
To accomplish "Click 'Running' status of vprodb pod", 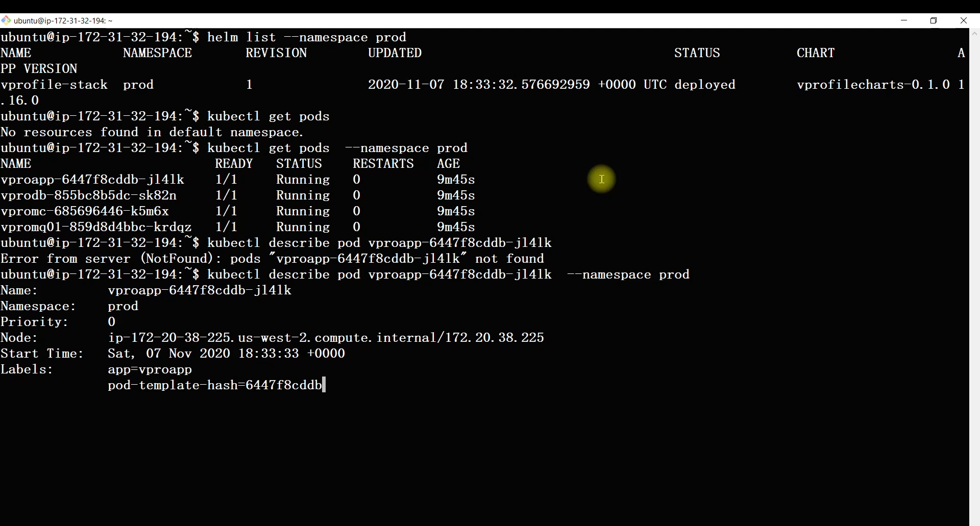I will tap(303, 195).
